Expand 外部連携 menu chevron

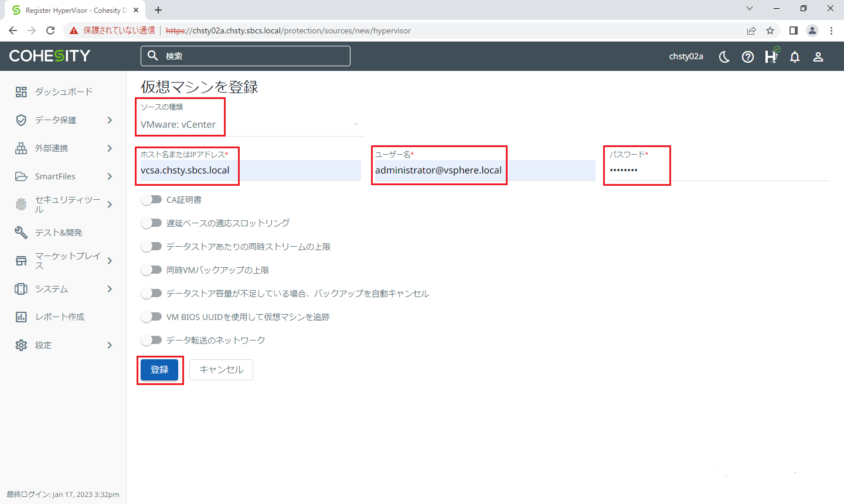coord(110,148)
